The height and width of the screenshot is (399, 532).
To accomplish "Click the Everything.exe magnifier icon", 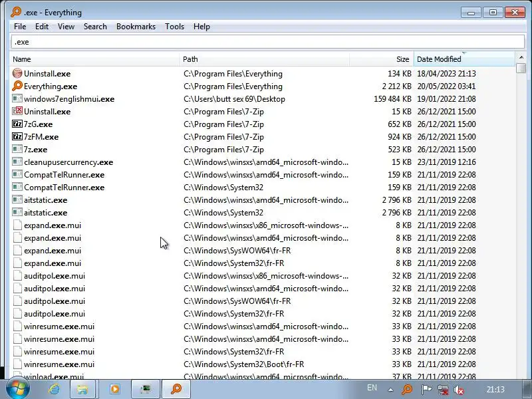I will (17, 86).
